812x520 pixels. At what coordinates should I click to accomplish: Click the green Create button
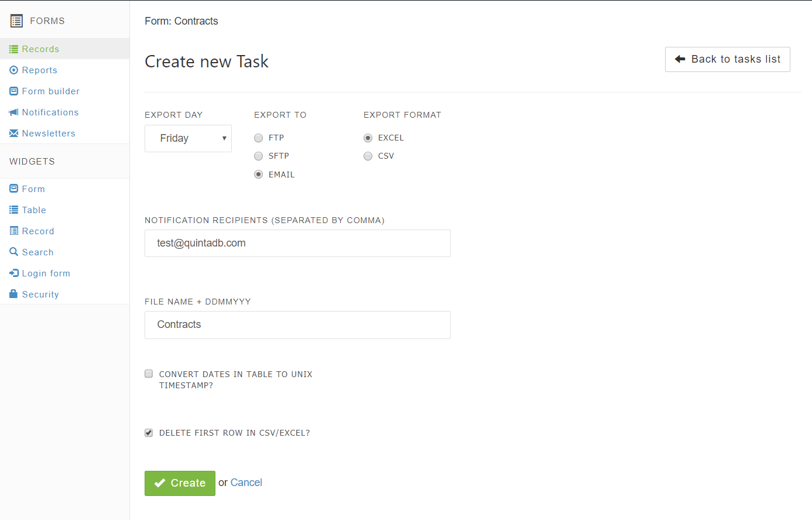(180, 483)
